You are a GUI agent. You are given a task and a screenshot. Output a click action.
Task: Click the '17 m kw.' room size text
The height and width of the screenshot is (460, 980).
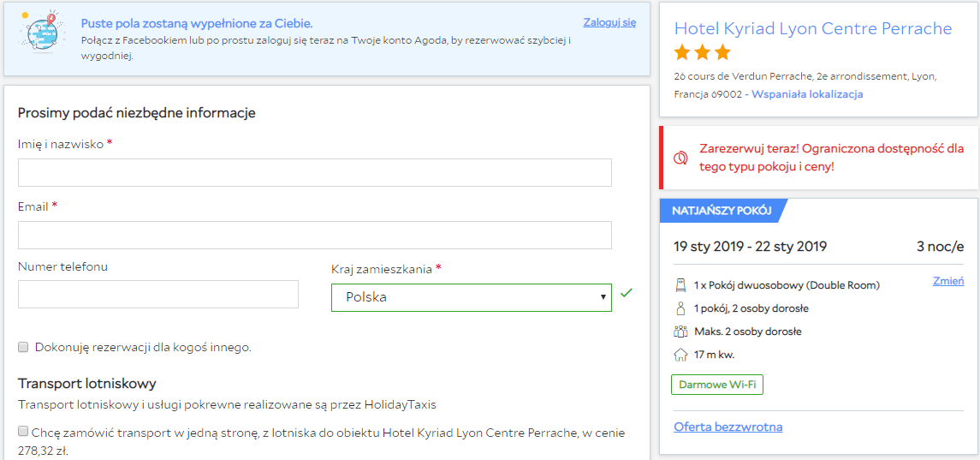pyautogui.click(x=714, y=355)
